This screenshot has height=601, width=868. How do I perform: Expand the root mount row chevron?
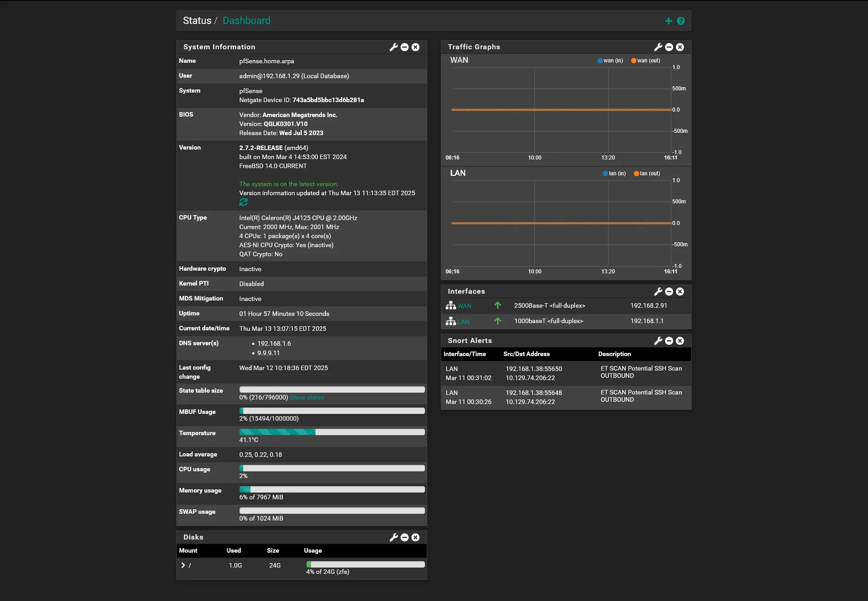tap(183, 565)
